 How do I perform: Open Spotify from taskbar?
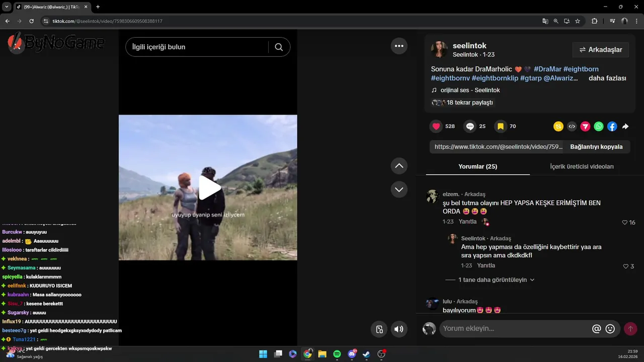337,354
